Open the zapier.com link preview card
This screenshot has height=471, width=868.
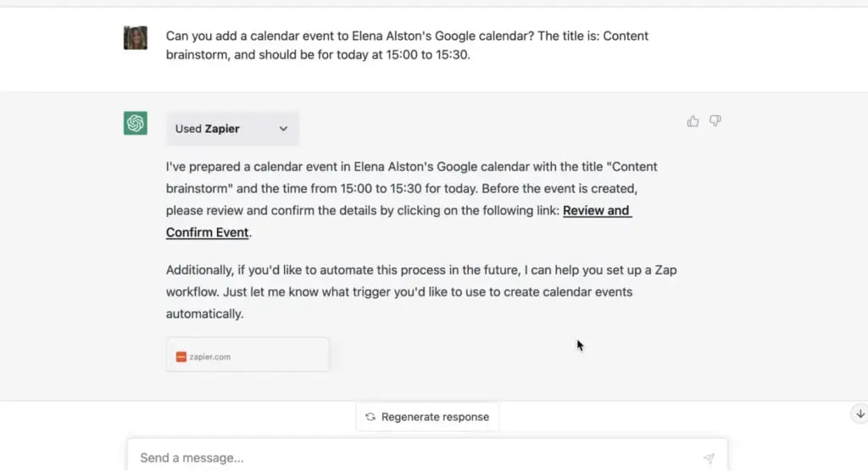248,355
